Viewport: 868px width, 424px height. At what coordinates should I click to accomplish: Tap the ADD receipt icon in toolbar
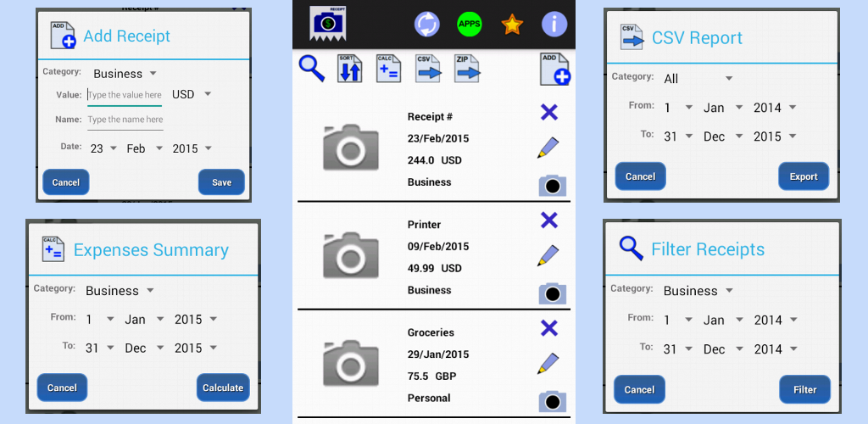pyautogui.click(x=555, y=70)
